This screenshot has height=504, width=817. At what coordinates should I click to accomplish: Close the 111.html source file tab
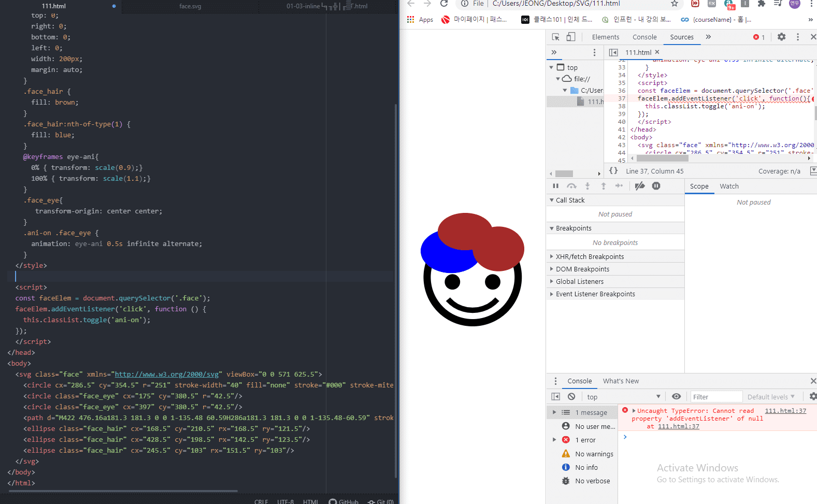657,52
